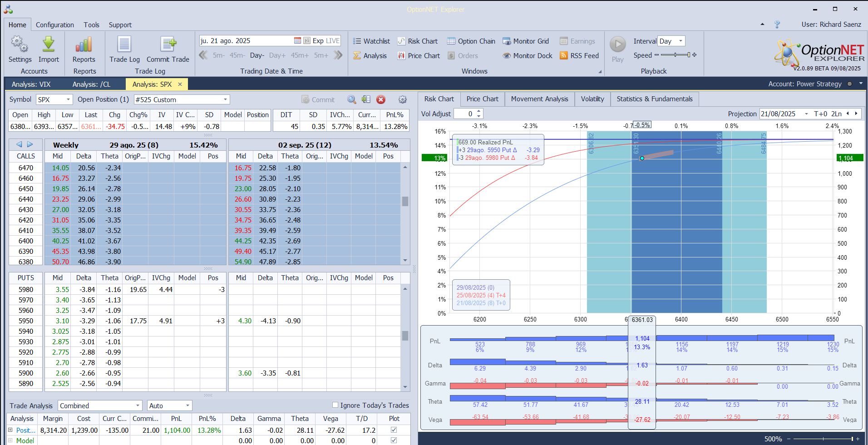The height and width of the screenshot is (445, 868).
Task: Open Reports bar chart icon
Action: 84,44
